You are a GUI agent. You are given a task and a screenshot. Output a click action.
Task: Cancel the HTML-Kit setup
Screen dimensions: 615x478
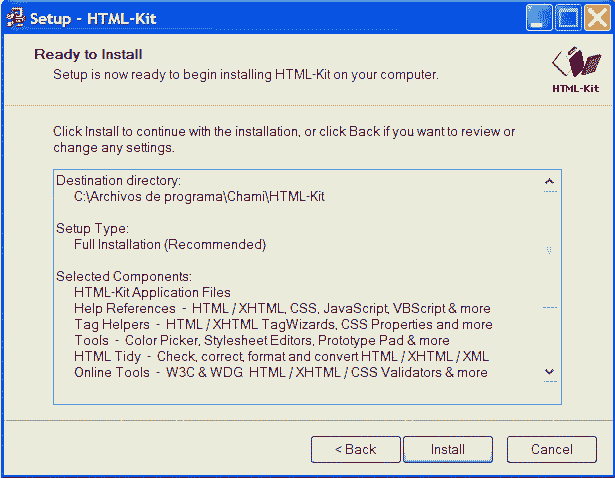[552, 449]
